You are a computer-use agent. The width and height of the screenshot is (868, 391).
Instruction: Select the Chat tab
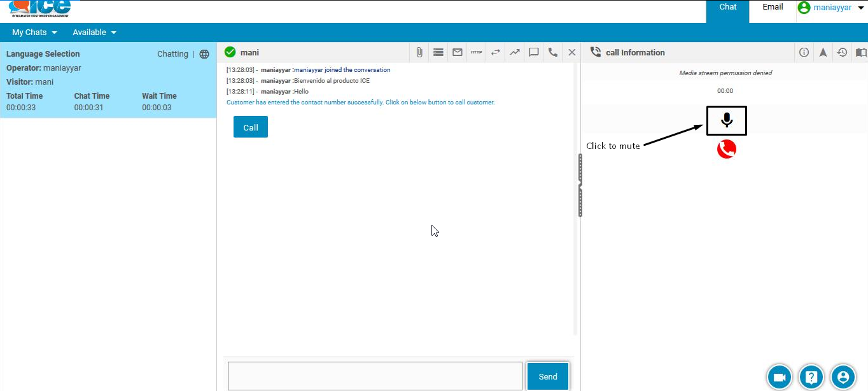pyautogui.click(x=727, y=7)
